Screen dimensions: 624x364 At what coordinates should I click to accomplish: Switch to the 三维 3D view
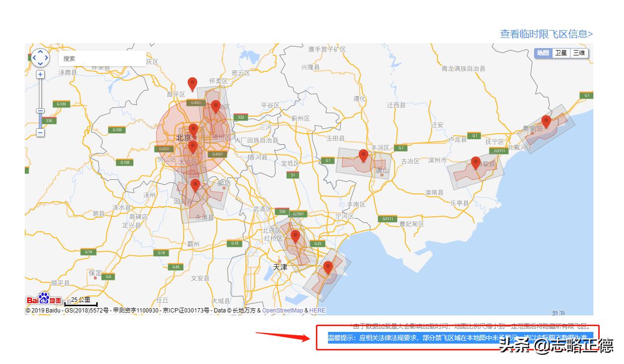(579, 53)
